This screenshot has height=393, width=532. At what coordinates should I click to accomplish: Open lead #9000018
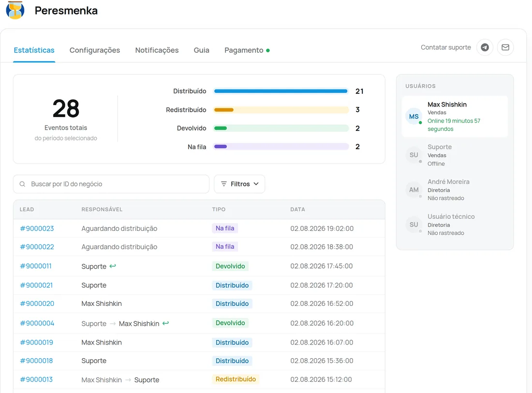pos(36,361)
